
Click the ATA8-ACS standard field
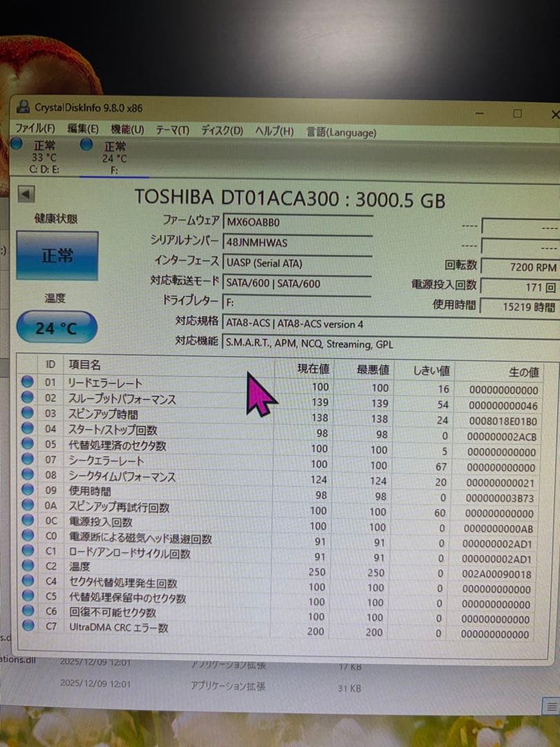click(x=391, y=324)
